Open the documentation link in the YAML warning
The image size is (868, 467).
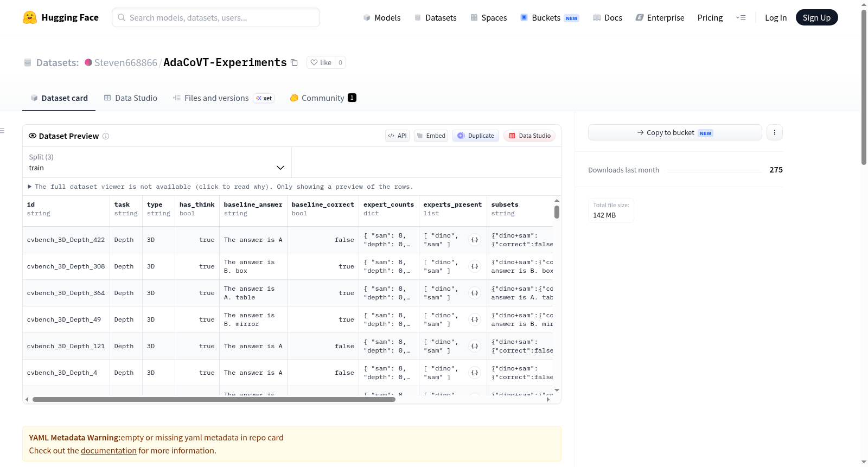(x=108, y=451)
